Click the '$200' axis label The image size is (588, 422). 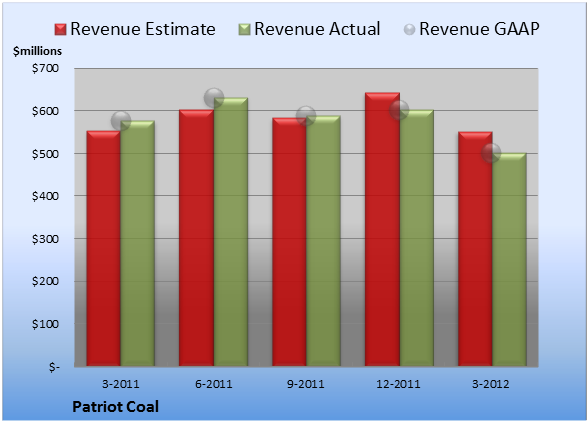45,281
